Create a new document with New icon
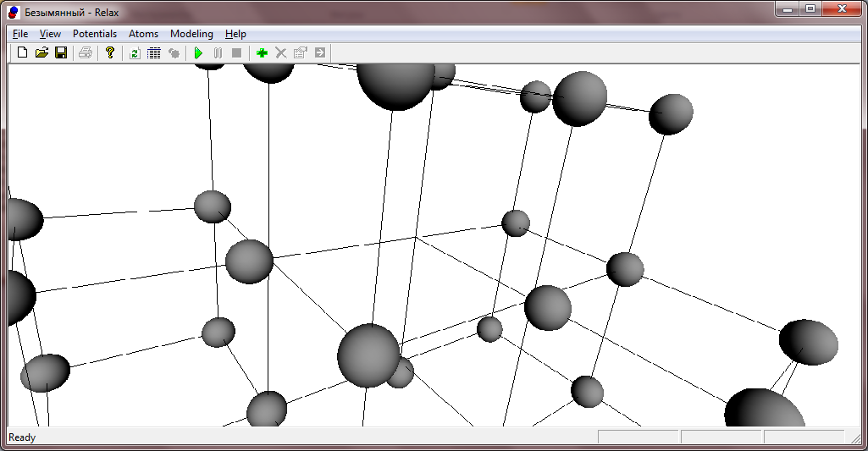 coord(22,52)
